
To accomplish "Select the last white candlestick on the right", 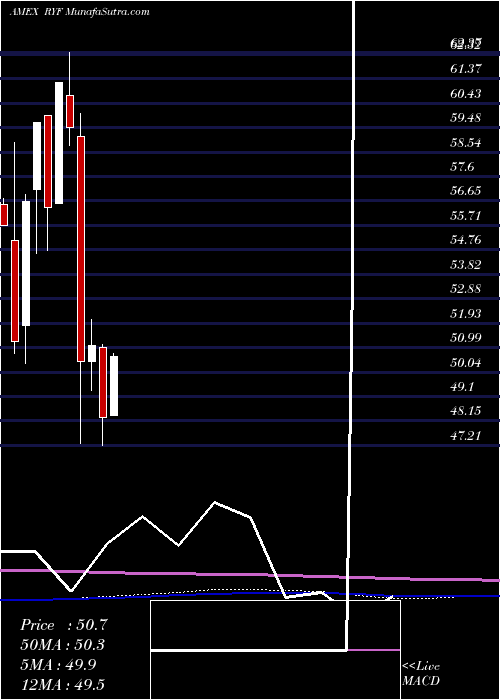I will point(114,386).
